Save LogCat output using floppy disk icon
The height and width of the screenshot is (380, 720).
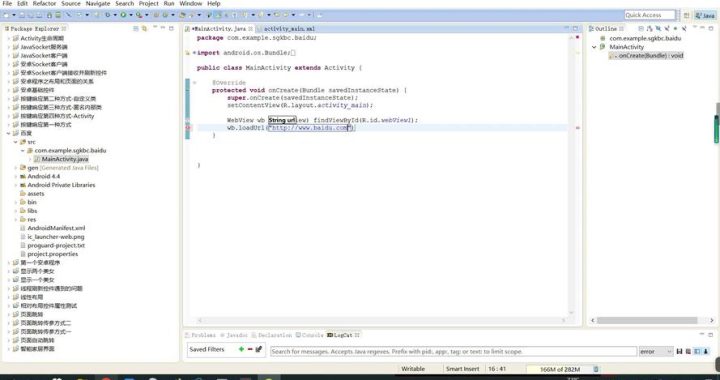point(679,351)
